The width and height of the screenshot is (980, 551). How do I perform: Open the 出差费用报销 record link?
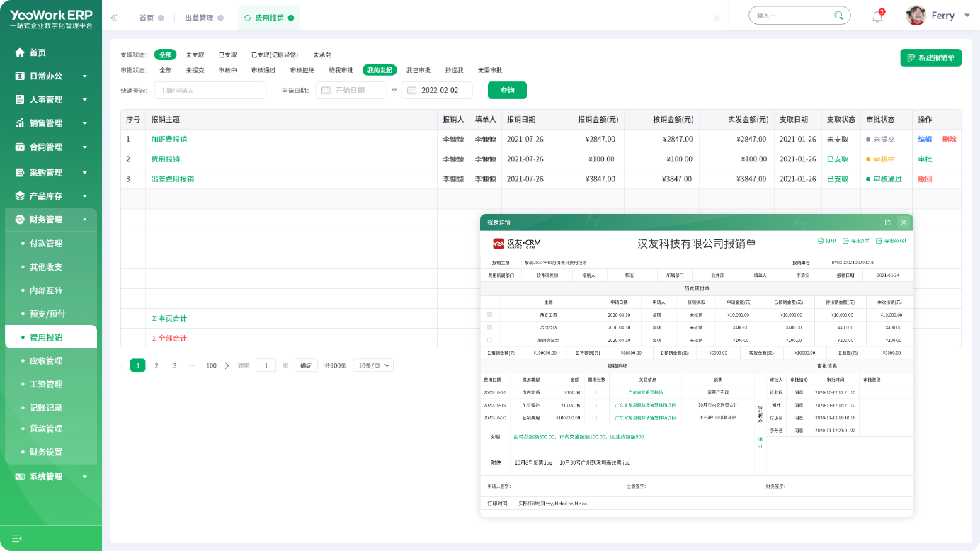point(172,179)
